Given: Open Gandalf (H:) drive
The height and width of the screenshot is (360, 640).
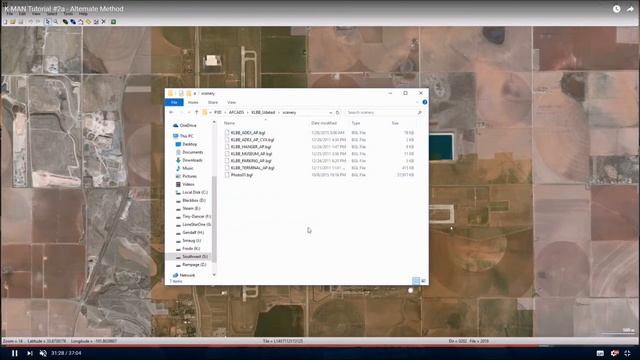Looking at the screenshot, I should 193,233.
